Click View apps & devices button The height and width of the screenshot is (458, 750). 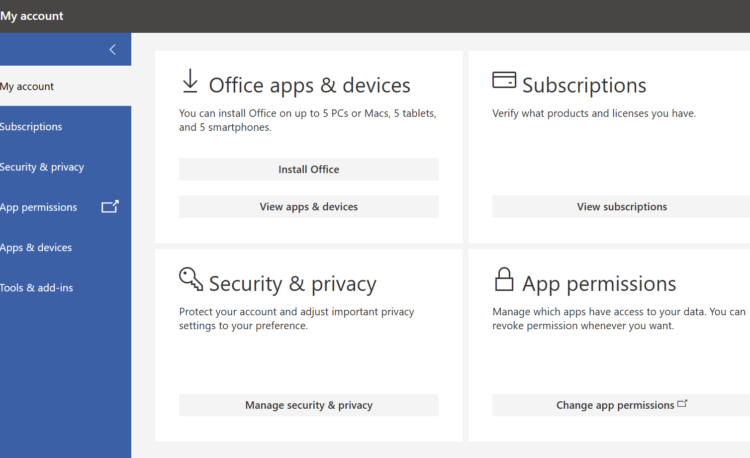[x=309, y=207]
